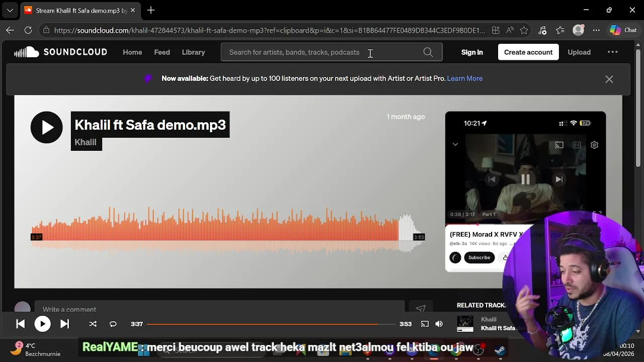
Task: Open the cast to device icon
Action: tap(425, 324)
